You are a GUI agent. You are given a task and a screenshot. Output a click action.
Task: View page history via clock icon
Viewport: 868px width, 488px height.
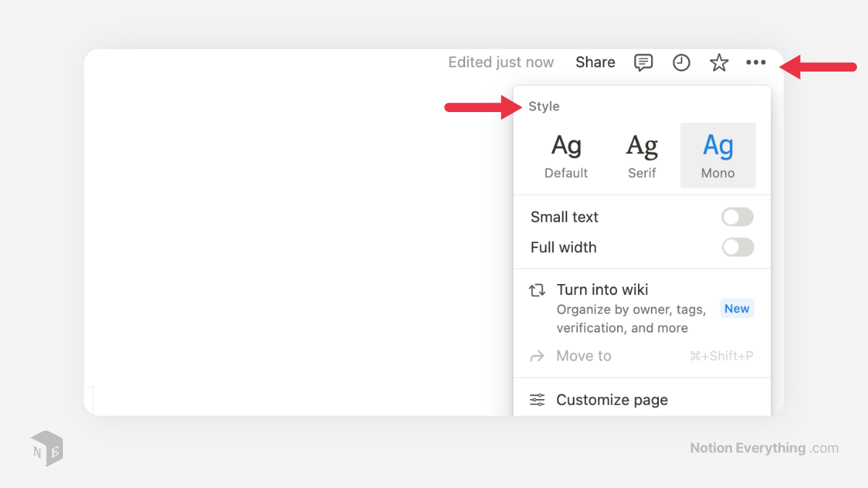pos(681,62)
